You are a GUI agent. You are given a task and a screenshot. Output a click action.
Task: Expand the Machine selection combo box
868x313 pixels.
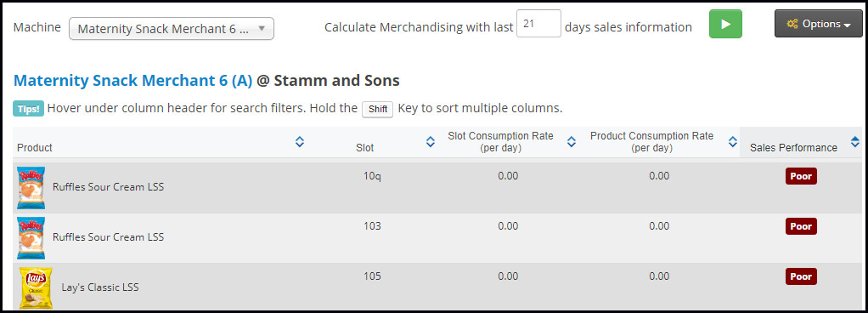coord(171,29)
